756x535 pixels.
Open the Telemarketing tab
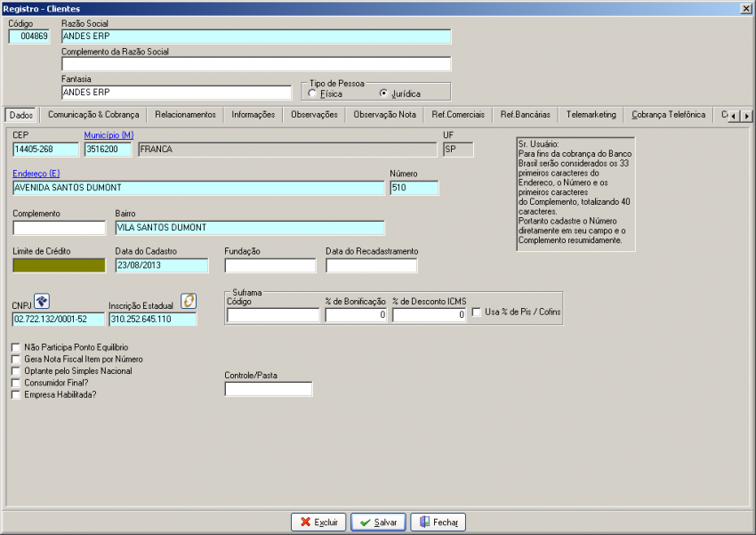point(591,115)
